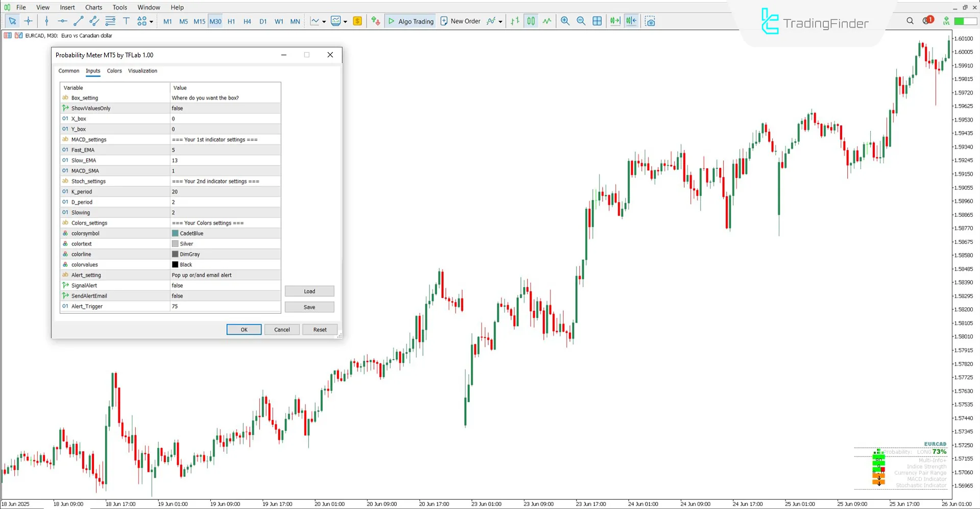Click the CadetBlue colorsymbol swatch

175,234
